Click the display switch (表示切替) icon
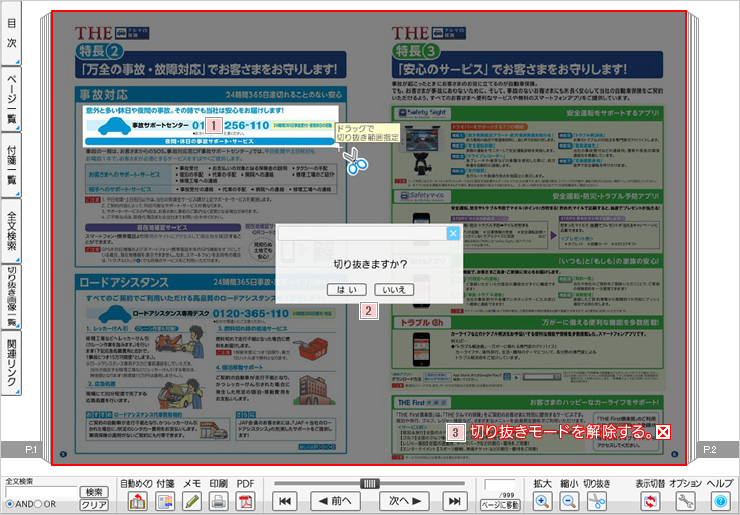The height and width of the screenshot is (515, 740). (651, 501)
